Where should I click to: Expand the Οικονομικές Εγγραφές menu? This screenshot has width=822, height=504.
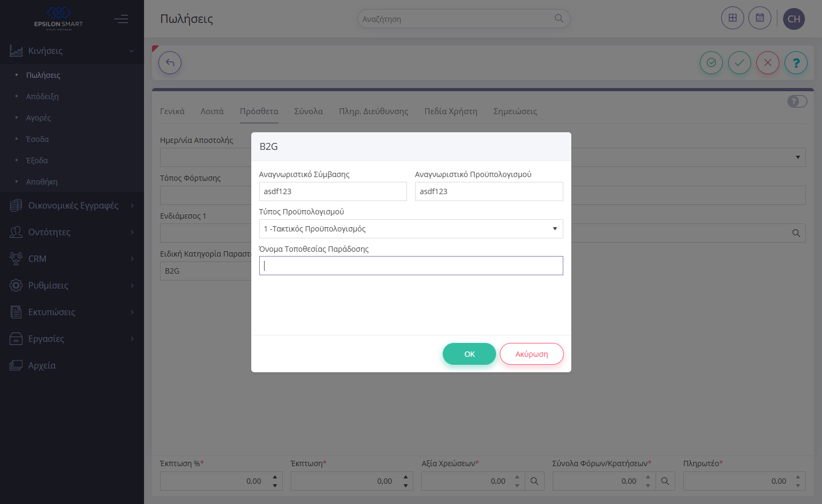[132, 205]
